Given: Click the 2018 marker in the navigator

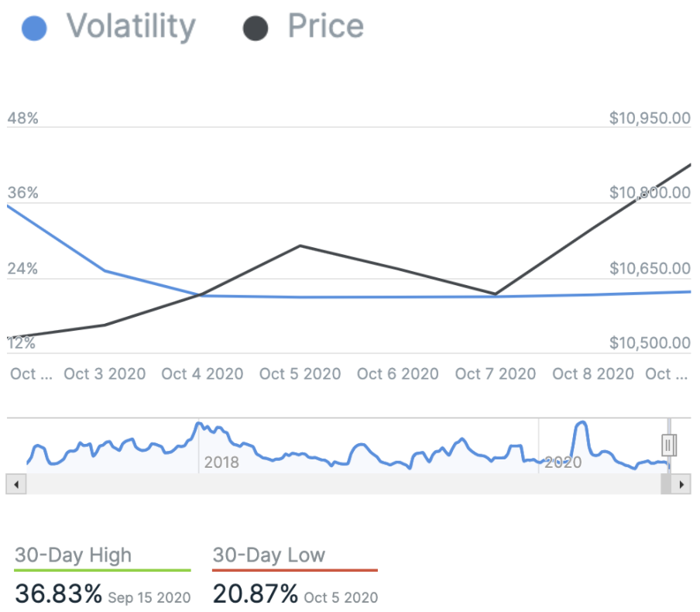Looking at the screenshot, I should 221,463.
